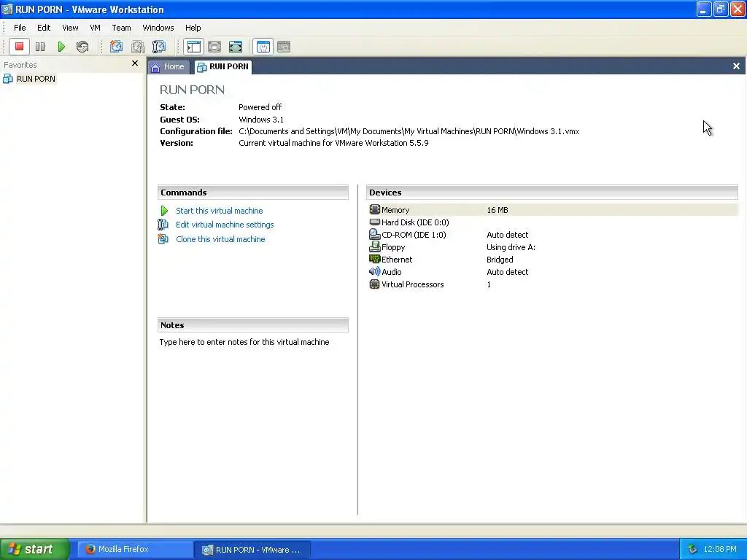Click the taskbar clock 12:08 PM
The width and height of the screenshot is (747, 560).
[x=719, y=550]
